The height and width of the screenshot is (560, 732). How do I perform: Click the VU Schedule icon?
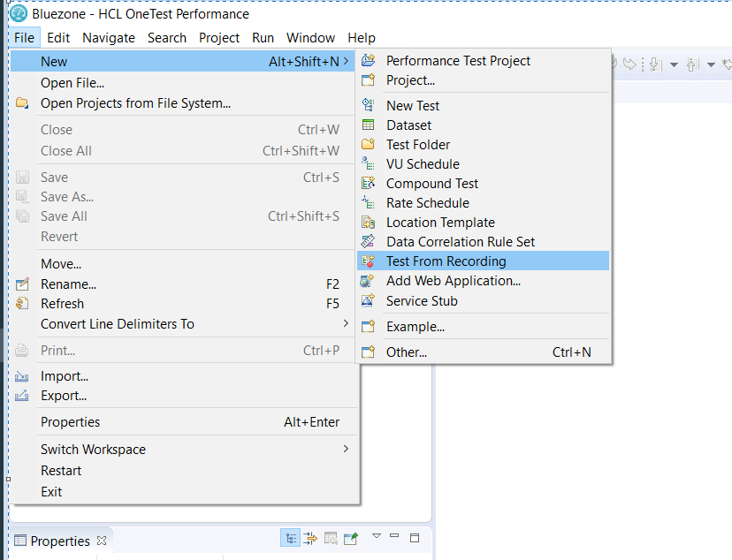(369, 164)
